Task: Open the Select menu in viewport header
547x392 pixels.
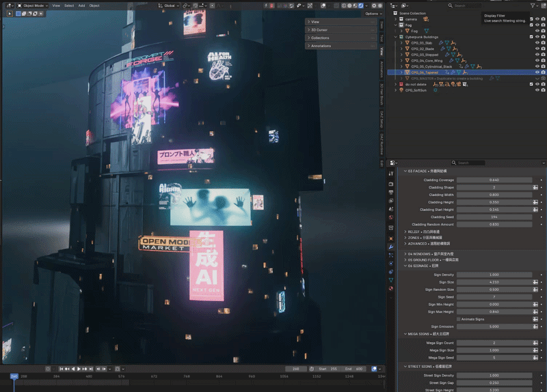Action: pyautogui.click(x=69, y=5)
